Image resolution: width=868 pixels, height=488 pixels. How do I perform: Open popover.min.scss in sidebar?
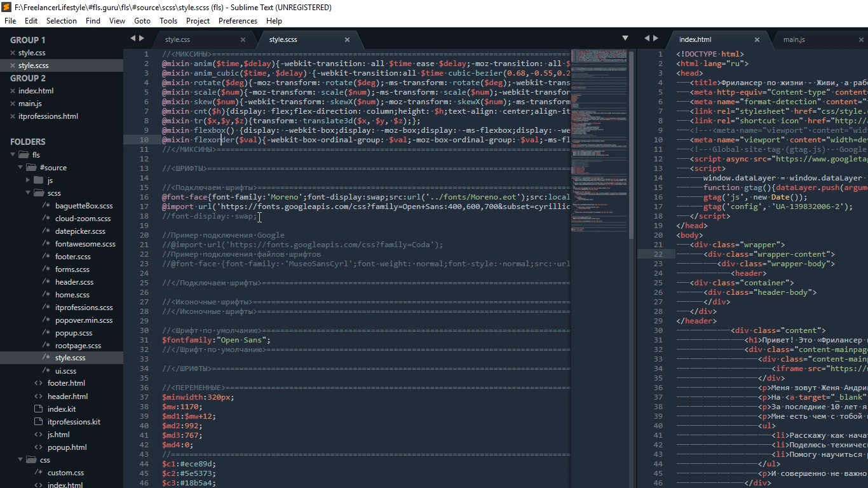84,320
